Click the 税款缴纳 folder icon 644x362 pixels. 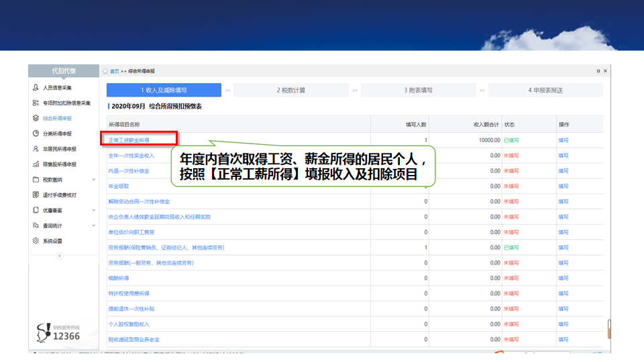pyautogui.click(x=36, y=180)
